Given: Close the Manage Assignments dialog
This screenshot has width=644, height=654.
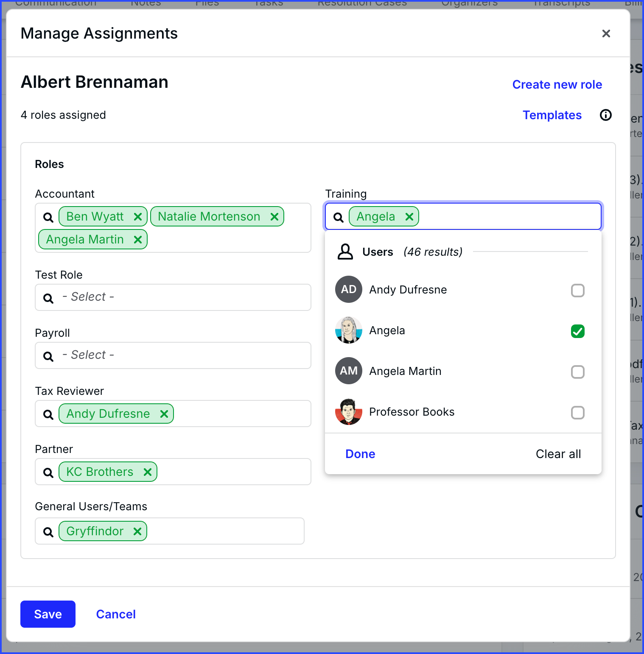Looking at the screenshot, I should pyautogui.click(x=606, y=34).
